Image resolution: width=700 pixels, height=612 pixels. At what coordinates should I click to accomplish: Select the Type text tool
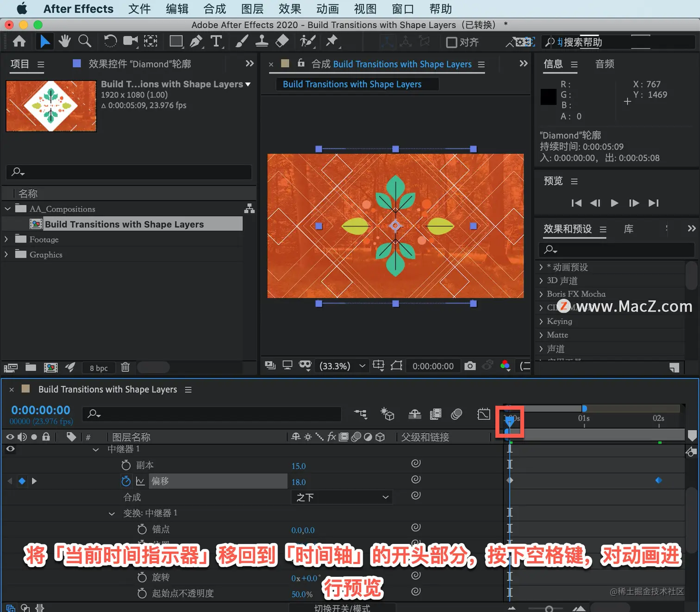click(x=216, y=42)
